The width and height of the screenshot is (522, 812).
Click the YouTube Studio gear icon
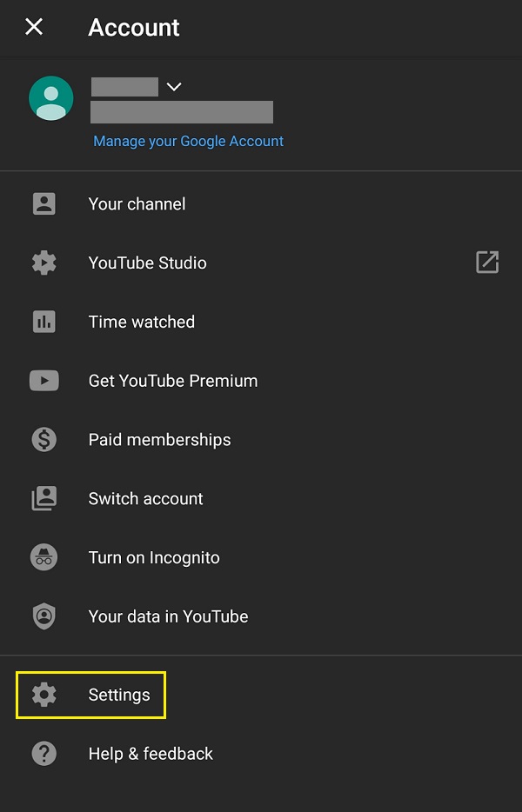click(43, 263)
